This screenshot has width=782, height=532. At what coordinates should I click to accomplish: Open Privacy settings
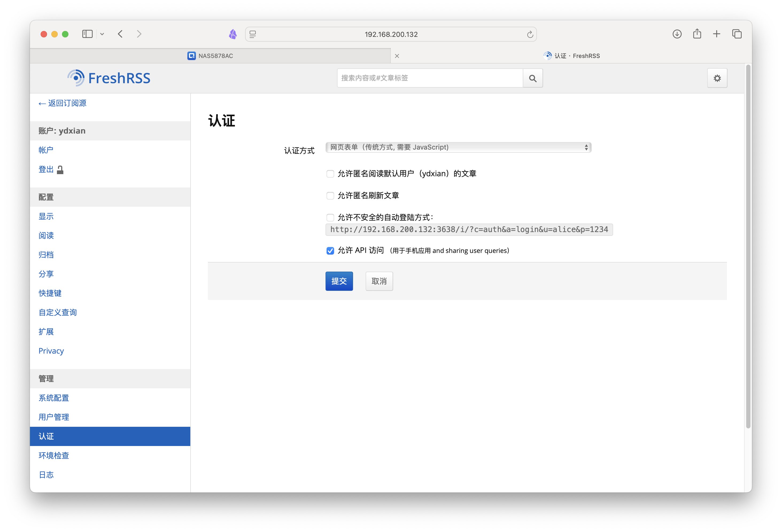[x=51, y=351]
